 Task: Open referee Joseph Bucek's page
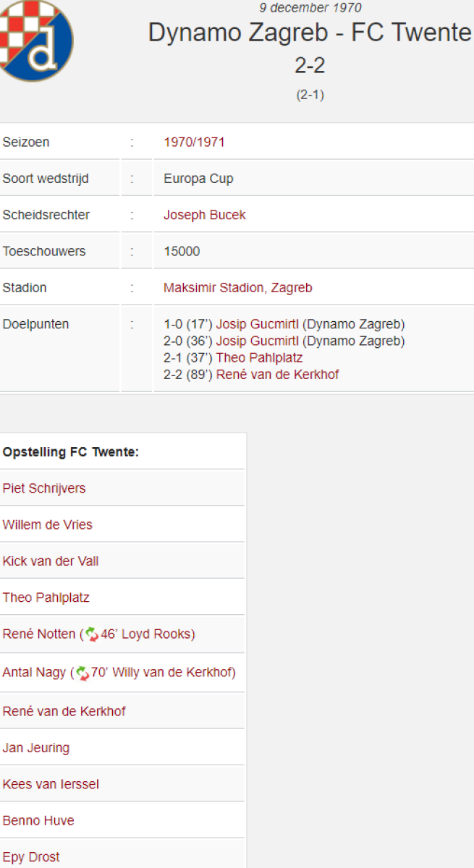tap(205, 215)
